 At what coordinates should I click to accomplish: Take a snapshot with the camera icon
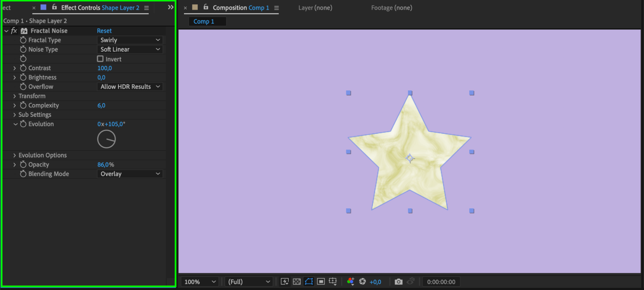pos(399,282)
